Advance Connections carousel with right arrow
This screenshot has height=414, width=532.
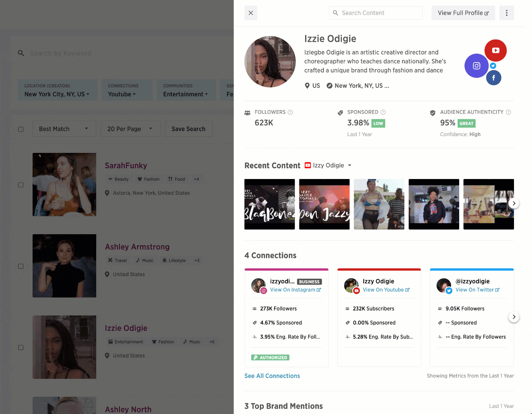(514, 317)
